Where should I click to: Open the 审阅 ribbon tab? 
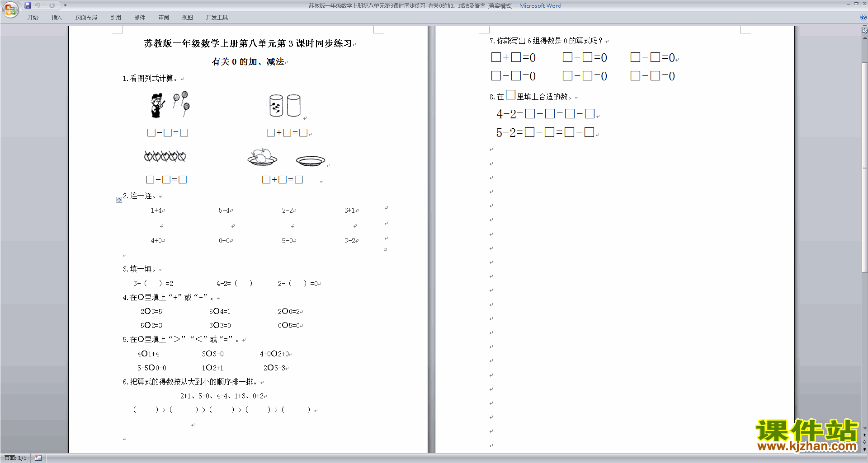[164, 17]
